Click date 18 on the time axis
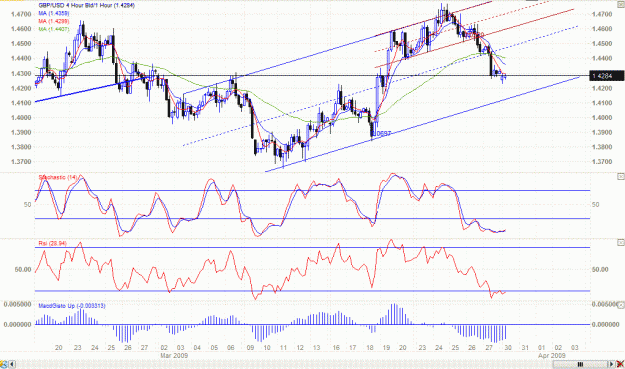Image resolution: width=625 pixels, height=369 pixels. [x=370, y=347]
